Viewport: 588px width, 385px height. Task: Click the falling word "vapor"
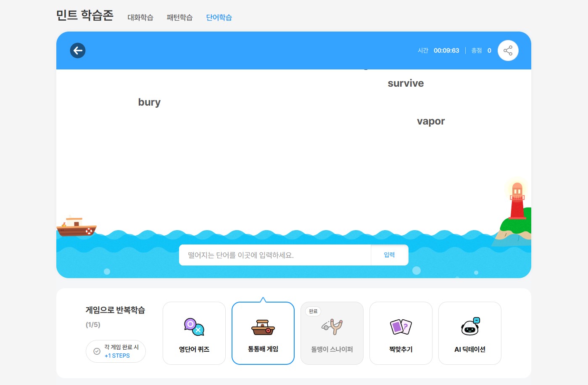tap(431, 121)
